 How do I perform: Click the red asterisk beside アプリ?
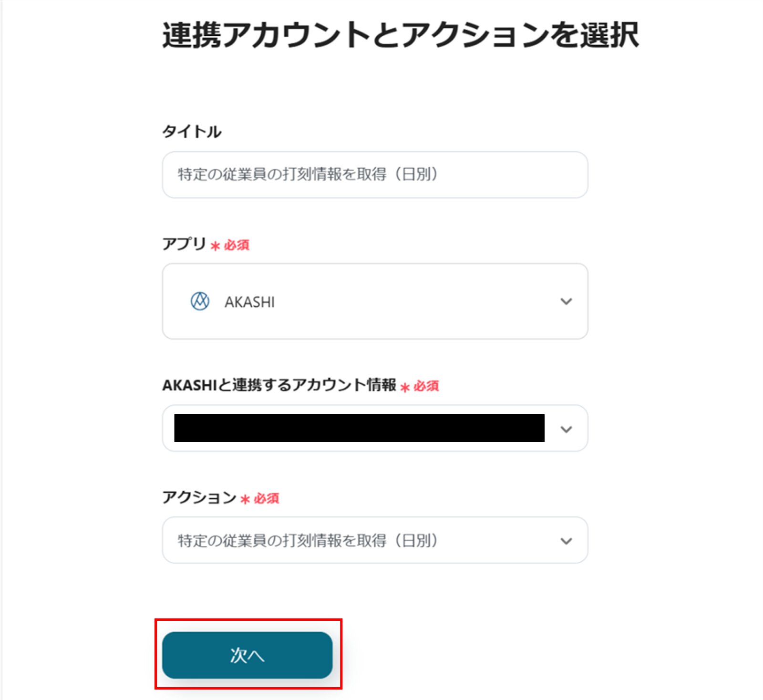click(x=216, y=246)
